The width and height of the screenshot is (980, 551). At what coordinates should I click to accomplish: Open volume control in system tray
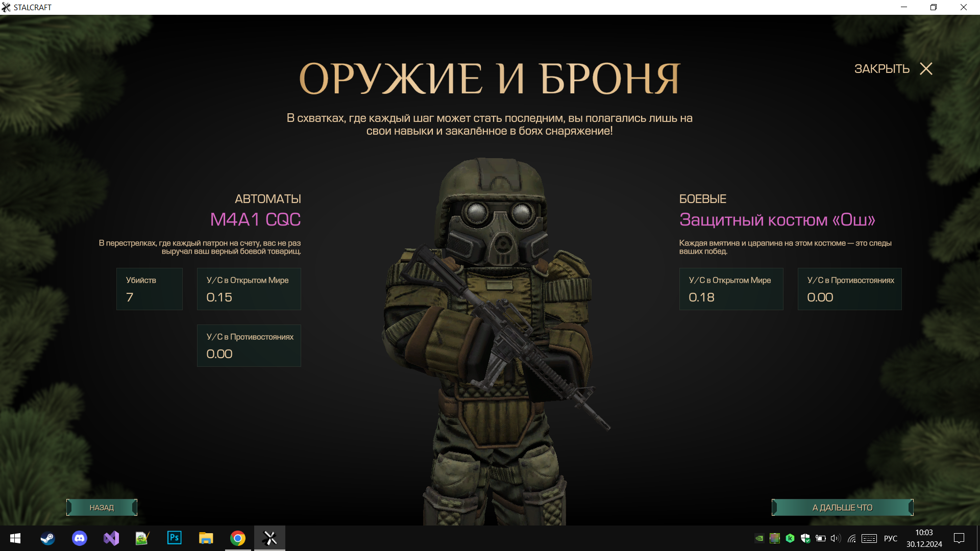pos(836,538)
